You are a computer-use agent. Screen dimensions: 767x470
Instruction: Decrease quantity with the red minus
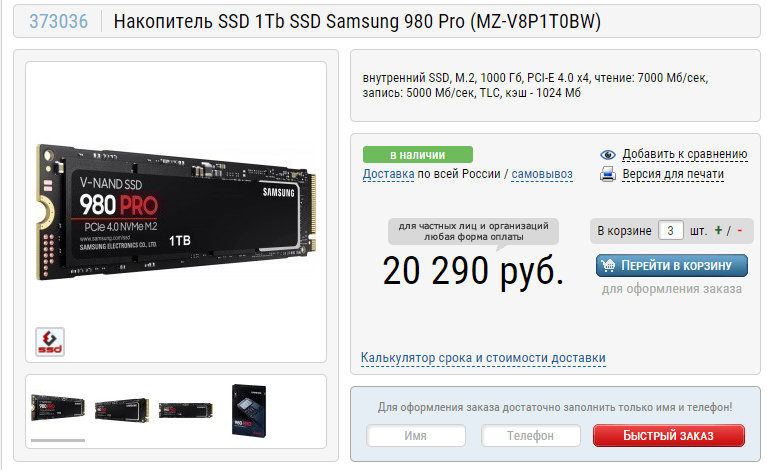tap(740, 230)
